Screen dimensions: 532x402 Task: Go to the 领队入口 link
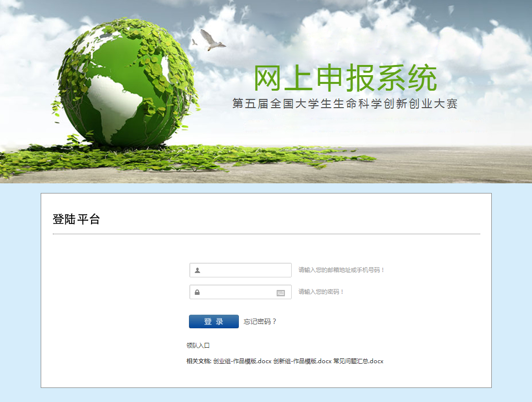(x=198, y=346)
